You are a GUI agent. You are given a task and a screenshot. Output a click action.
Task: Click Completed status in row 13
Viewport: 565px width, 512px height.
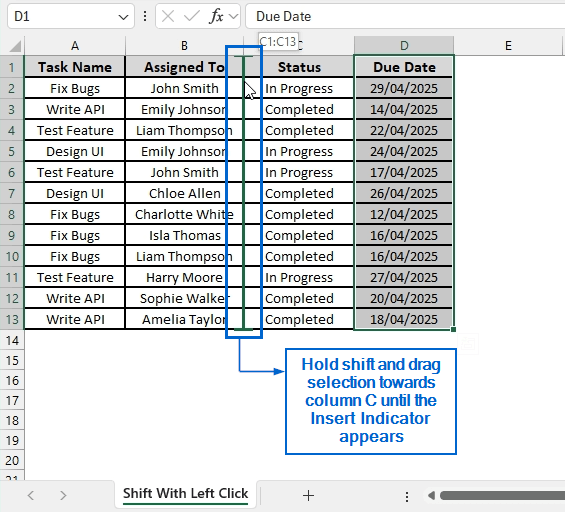[299, 319]
